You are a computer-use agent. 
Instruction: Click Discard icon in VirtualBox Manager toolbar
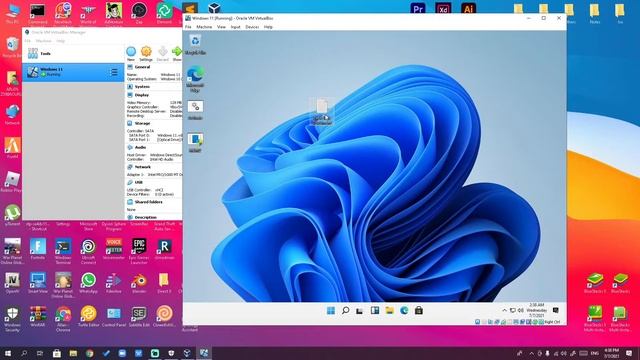(162, 51)
